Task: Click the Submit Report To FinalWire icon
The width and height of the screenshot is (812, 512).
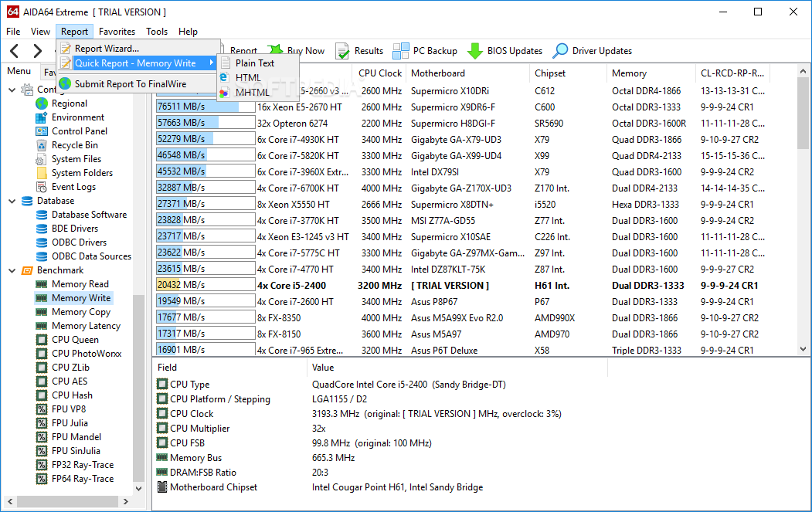Action: click(65, 83)
